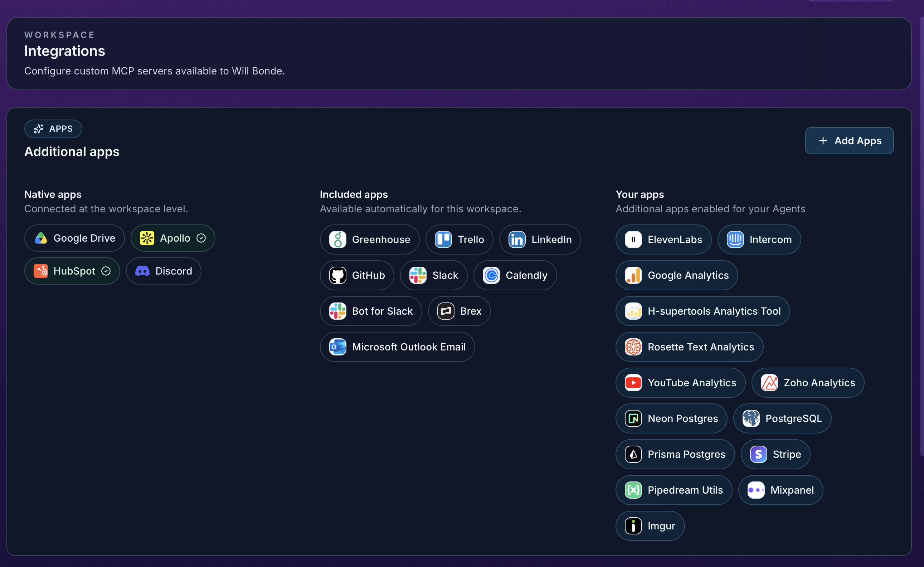
Task: Click the Microsoft Outlook Email icon
Action: (x=337, y=347)
